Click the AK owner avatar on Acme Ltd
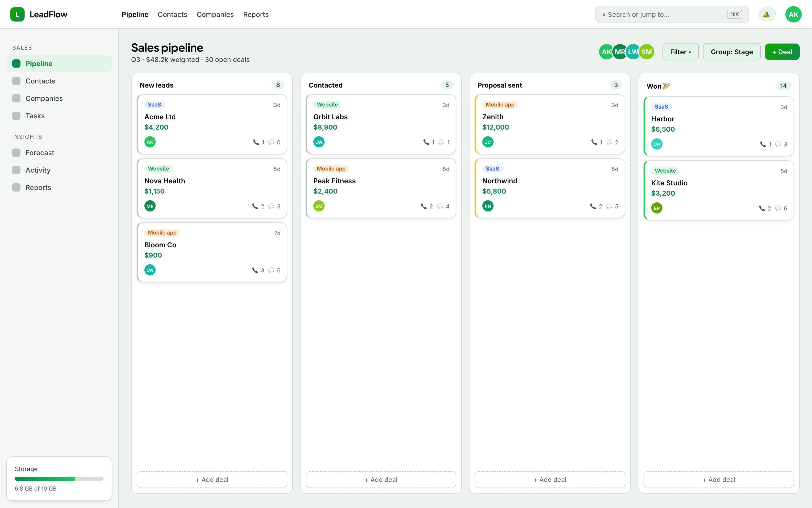This screenshot has height=508, width=812. pyautogui.click(x=150, y=142)
